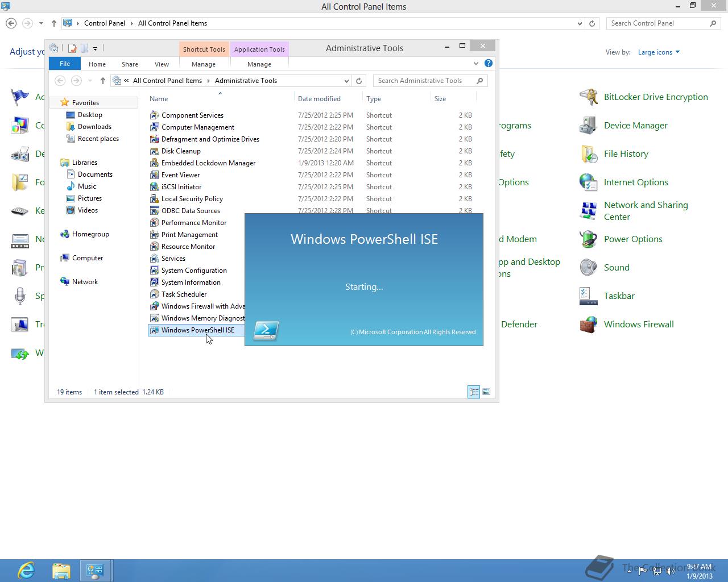Viewport: 728px width, 582px height.
Task: Select Desktop under Favorites
Action: [90, 115]
